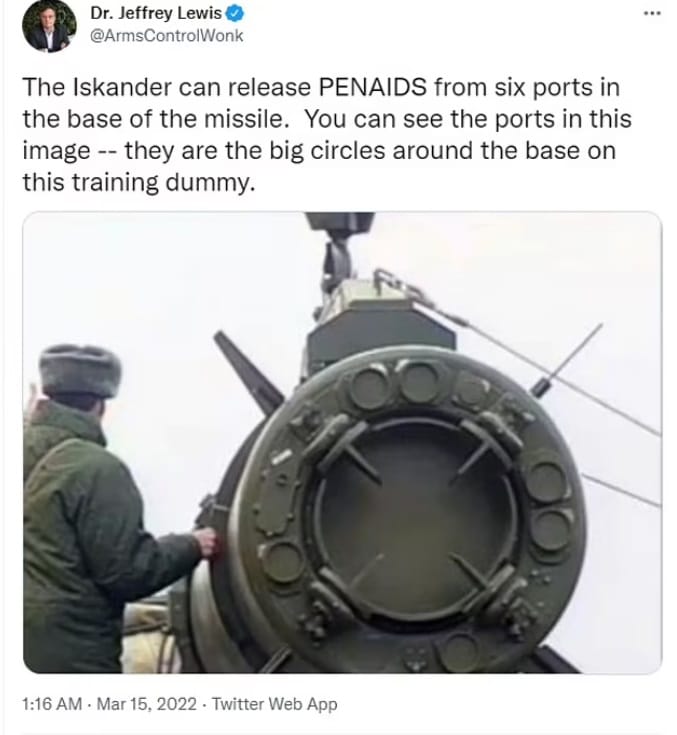The height and width of the screenshot is (735, 677).
Task: Open the three-dot more options menu
Action: pos(652,14)
